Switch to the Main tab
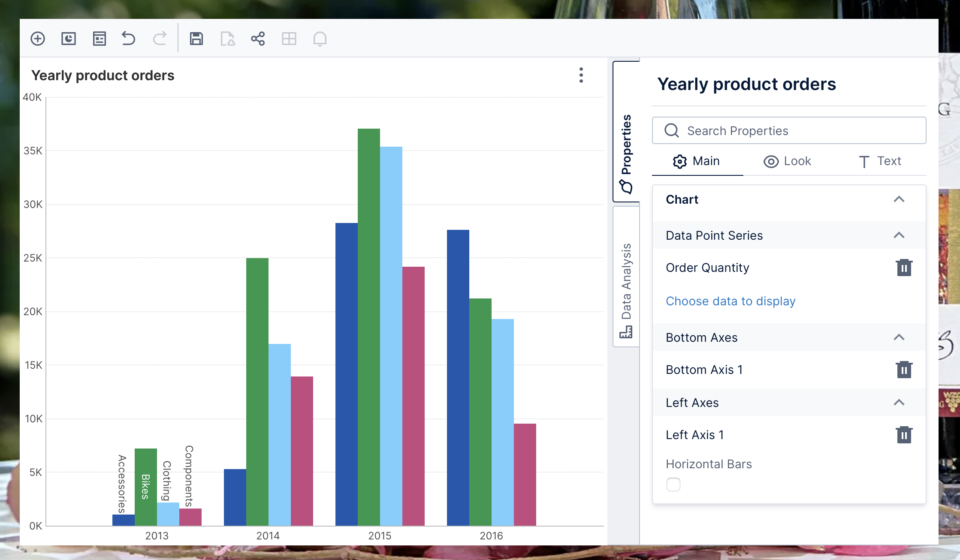The width and height of the screenshot is (960, 560). (697, 161)
